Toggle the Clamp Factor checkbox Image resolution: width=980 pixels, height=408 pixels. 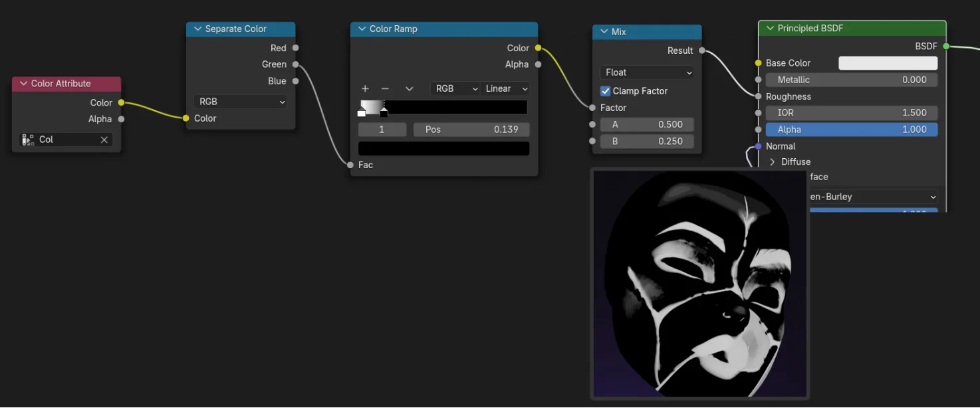pyautogui.click(x=605, y=91)
